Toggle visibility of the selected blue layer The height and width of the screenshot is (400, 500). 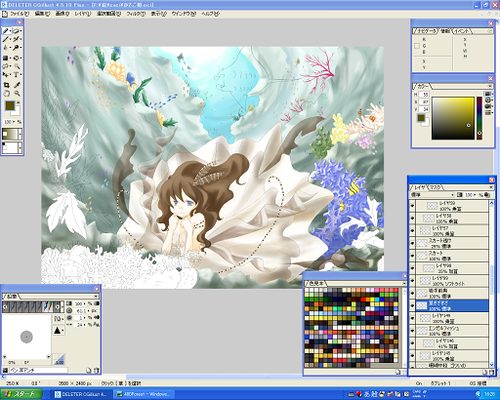coord(412,306)
